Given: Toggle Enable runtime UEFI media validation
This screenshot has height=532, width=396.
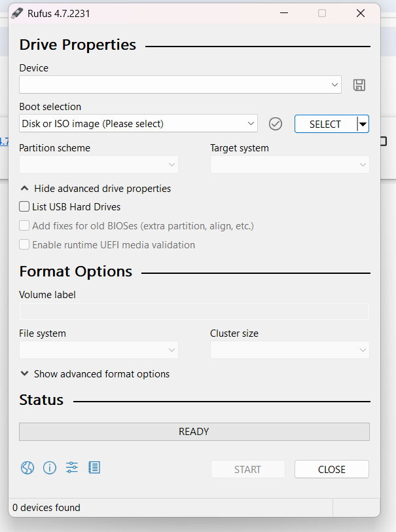Looking at the screenshot, I should 24,244.
